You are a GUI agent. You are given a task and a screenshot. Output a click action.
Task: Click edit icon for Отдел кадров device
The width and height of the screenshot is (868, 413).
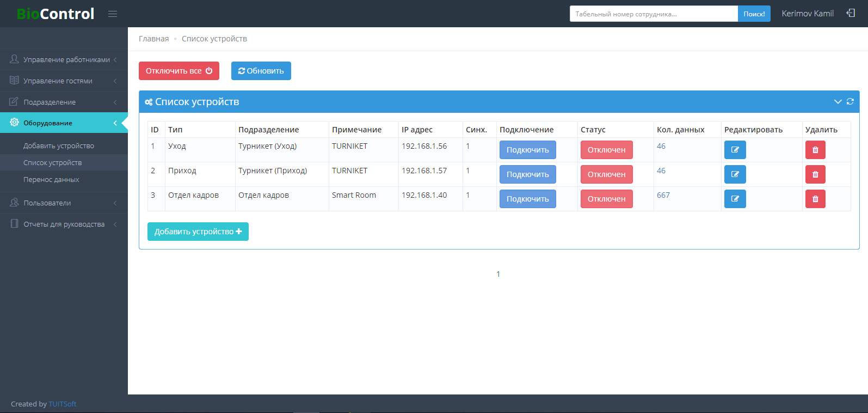click(x=735, y=199)
